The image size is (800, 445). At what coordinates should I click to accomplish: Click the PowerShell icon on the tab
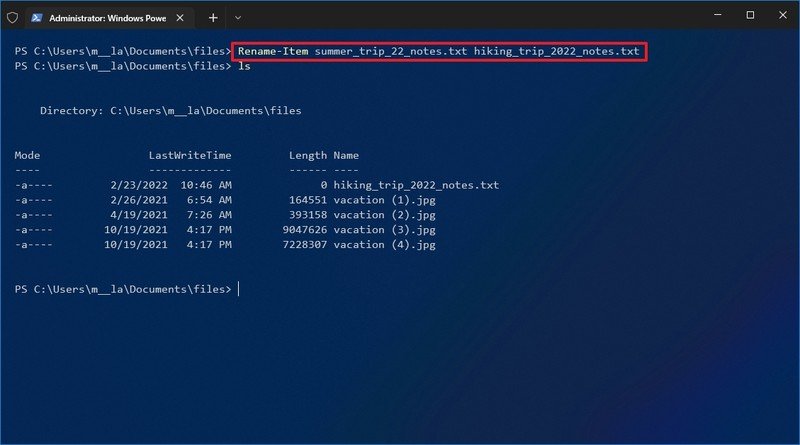click(36, 17)
